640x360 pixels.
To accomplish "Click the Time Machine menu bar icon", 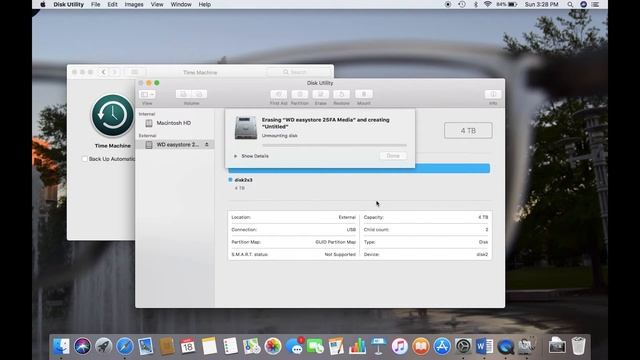I will (x=462, y=4).
